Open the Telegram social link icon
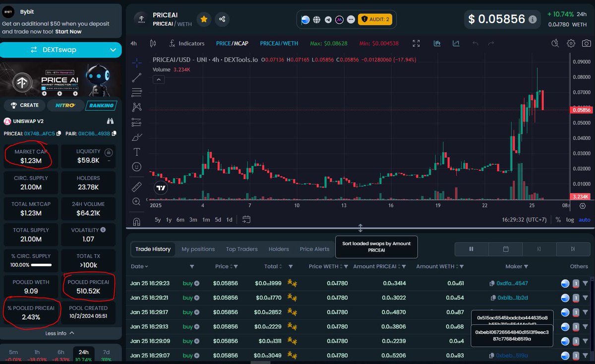 [328, 20]
